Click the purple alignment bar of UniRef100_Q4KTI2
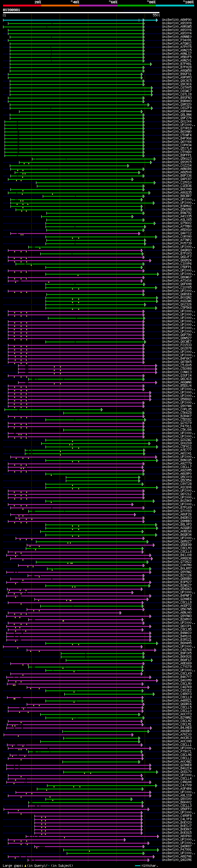 75,233
